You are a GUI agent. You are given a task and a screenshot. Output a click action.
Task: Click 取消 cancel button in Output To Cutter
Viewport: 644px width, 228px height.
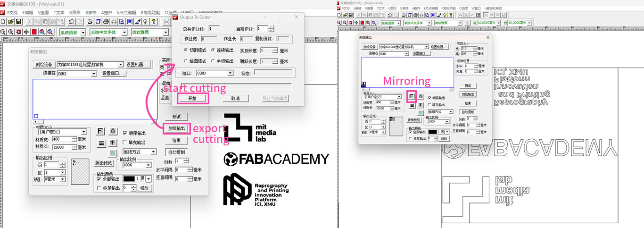(x=236, y=98)
